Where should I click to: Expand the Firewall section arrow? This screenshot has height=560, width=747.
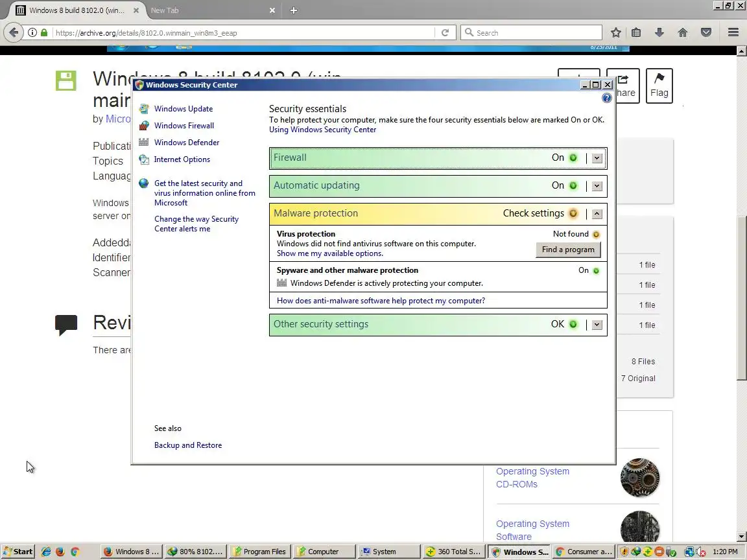coord(597,159)
